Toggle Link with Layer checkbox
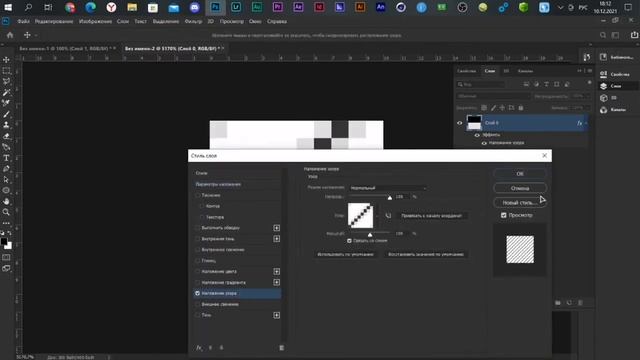Viewport: 640px width, 360px height. point(349,241)
